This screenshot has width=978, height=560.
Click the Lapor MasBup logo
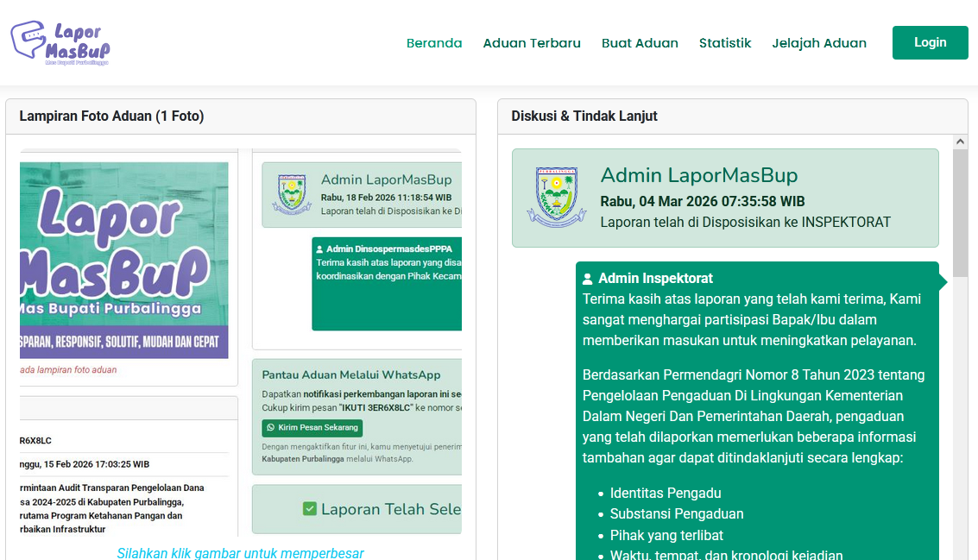tap(60, 43)
